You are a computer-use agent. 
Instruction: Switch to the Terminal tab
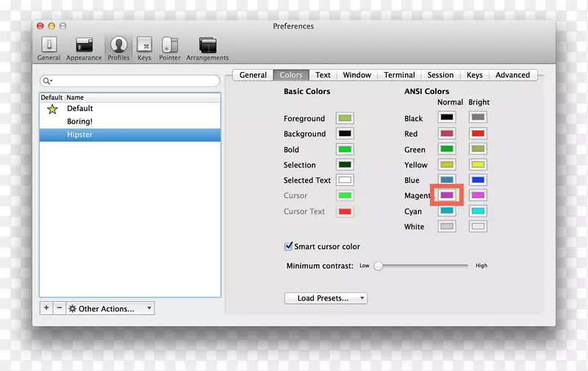[399, 75]
